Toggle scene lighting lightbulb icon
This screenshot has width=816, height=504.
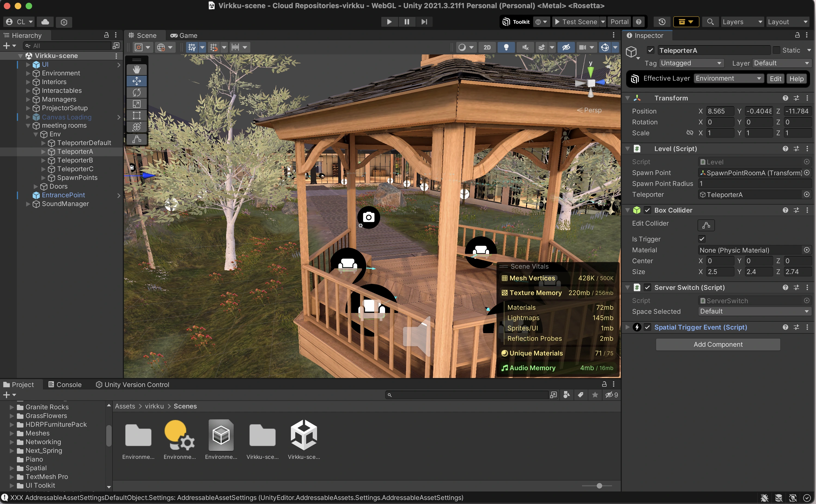506,47
